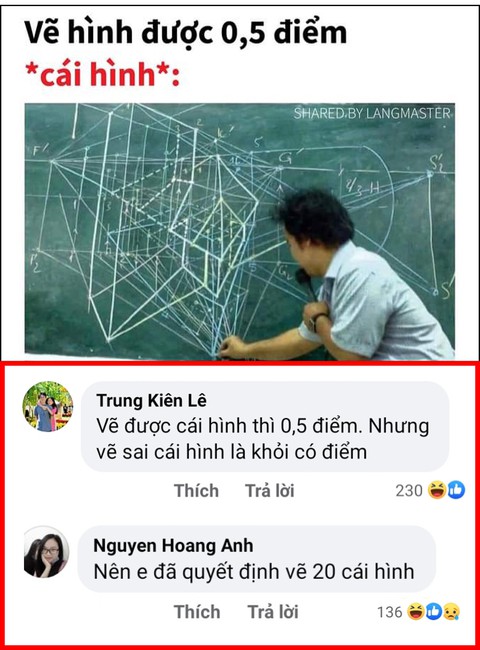Viewport: 480px width, 650px height.
Task: Select the comment text about 0,5 điểm
Action: (x=262, y=439)
